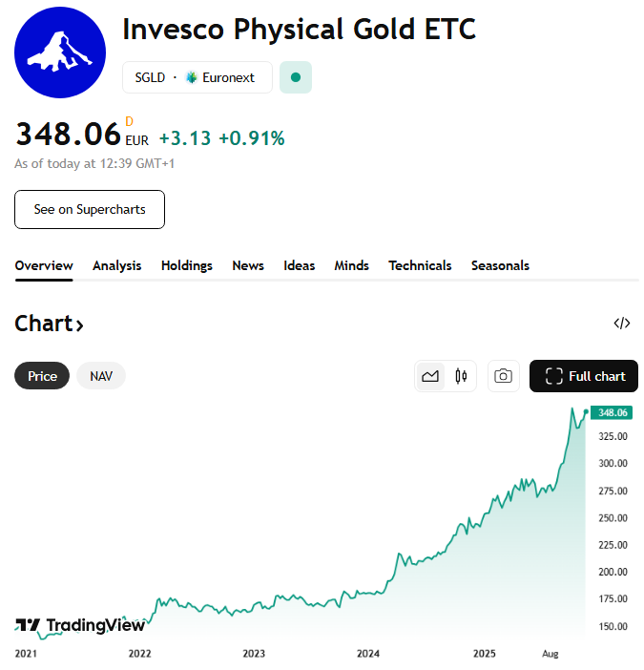
Task: Open the embed code icon
Action: (622, 324)
